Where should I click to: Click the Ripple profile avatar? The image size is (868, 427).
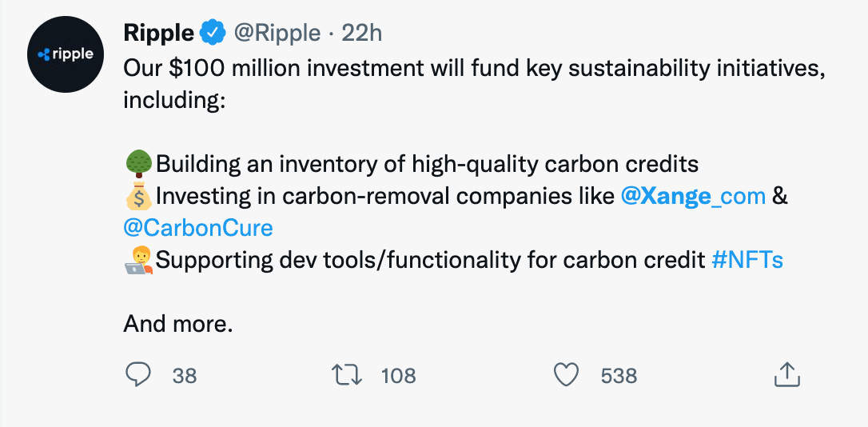click(66, 54)
